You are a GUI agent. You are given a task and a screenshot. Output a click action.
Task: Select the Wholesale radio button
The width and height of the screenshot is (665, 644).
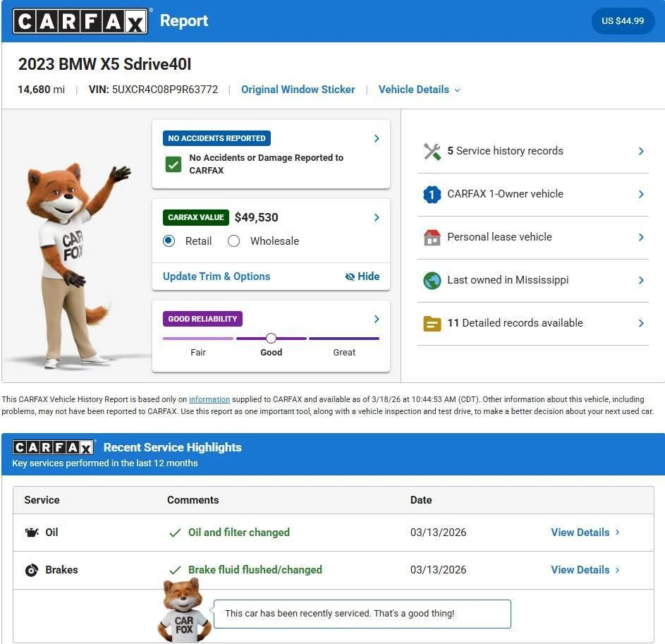[233, 241]
